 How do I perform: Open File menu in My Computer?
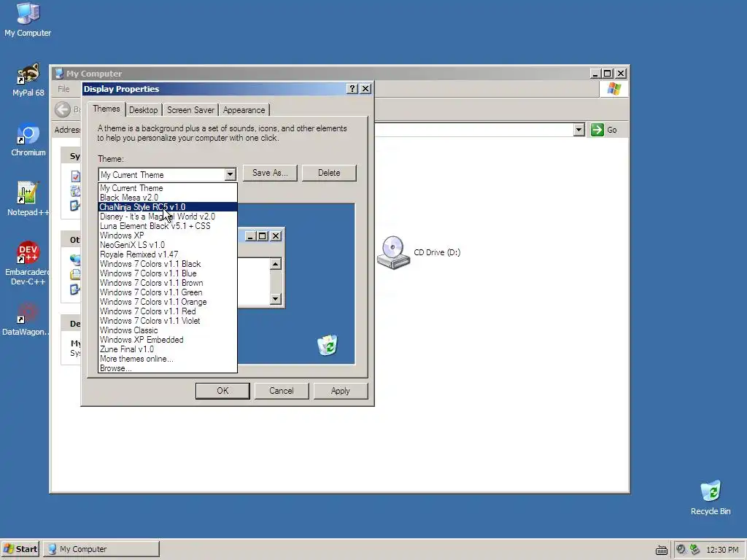click(x=63, y=89)
